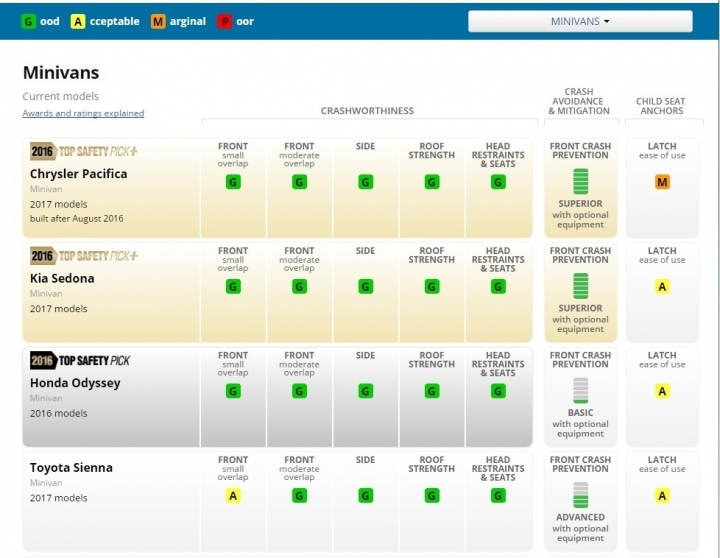Click Toyota Sienna side G rating

(x=366, y=496)
